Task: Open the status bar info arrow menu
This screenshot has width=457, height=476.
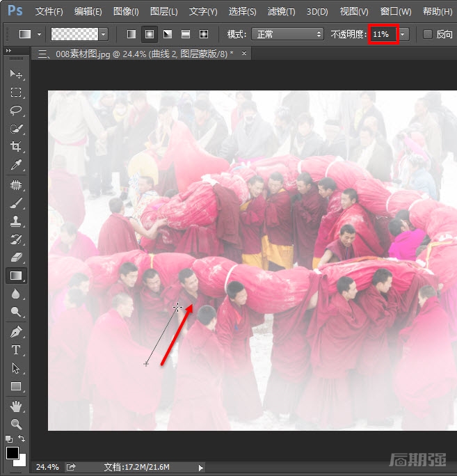Action: pyautogui.click(x=200, y=468)
